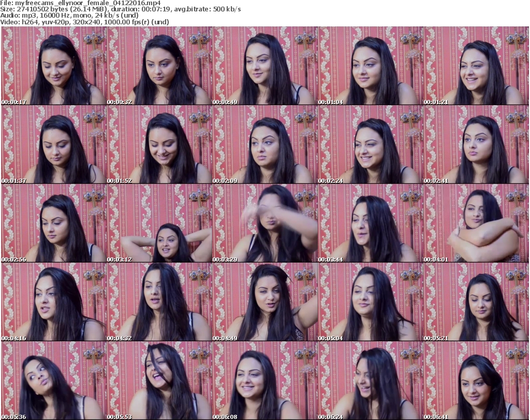The width and height of the screenshot is (530, 420).
Task: Click the thumbnail labeled 00:04:16
Action: point(54,302)
